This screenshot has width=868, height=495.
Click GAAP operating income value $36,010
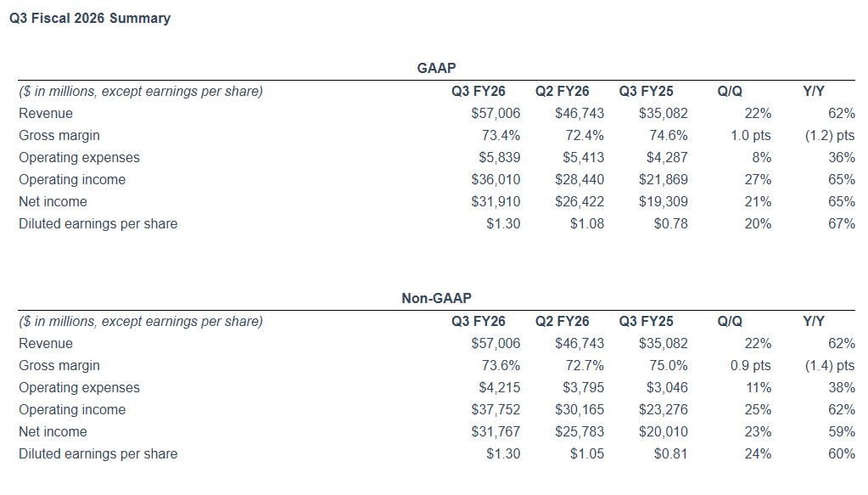pos(496,179)
